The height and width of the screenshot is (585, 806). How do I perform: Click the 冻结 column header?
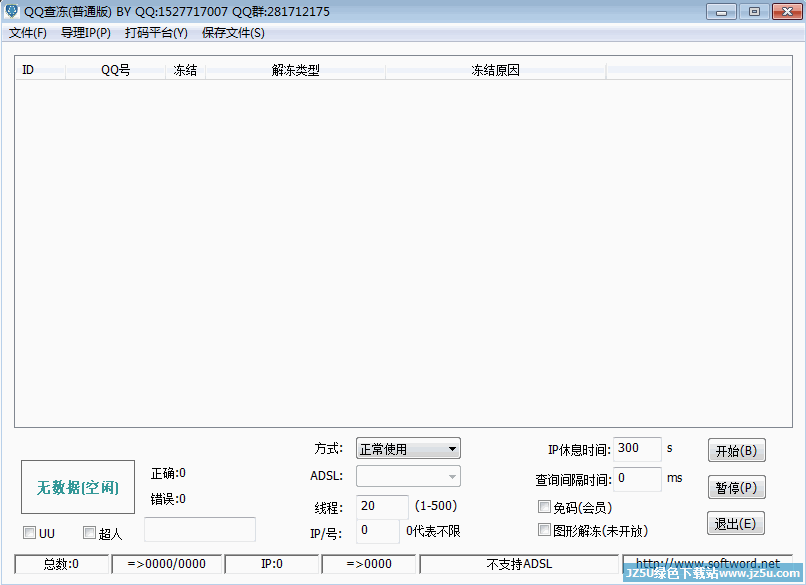point(186,70)
